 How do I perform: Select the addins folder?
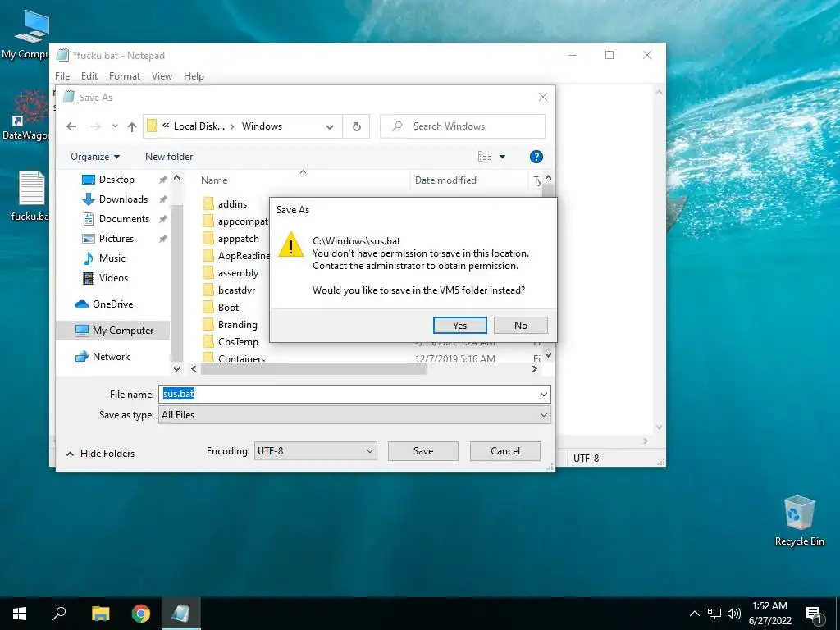232,204
